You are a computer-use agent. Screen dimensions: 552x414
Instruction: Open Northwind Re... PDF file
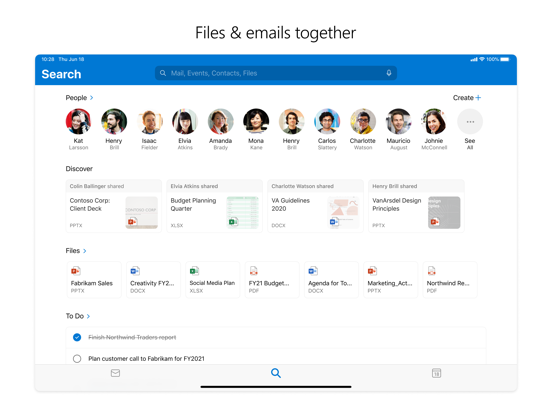pos(450,280)
